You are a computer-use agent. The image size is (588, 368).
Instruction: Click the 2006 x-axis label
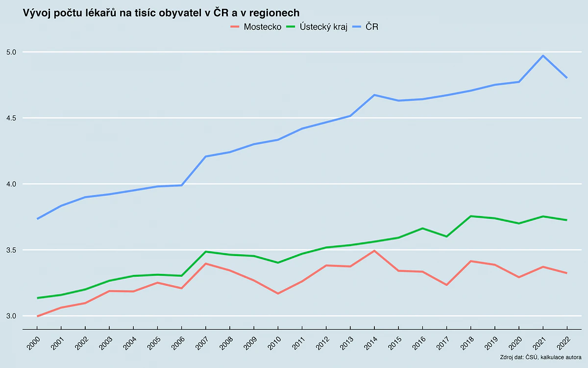pyautogui.click(x=177, y=343)
